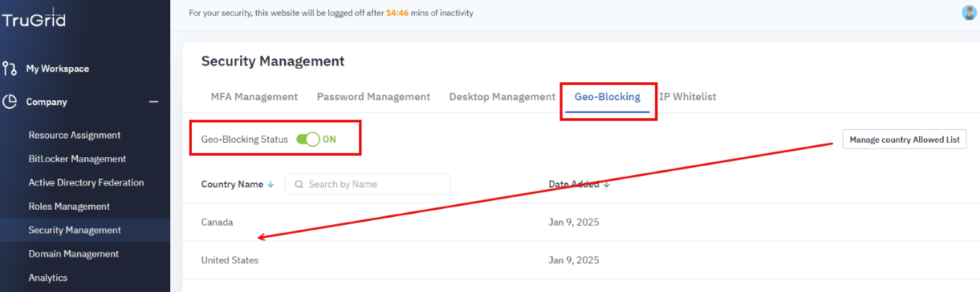980x292 pixels.
Task: Click the Country Name column header
Action: click(232, 184)
